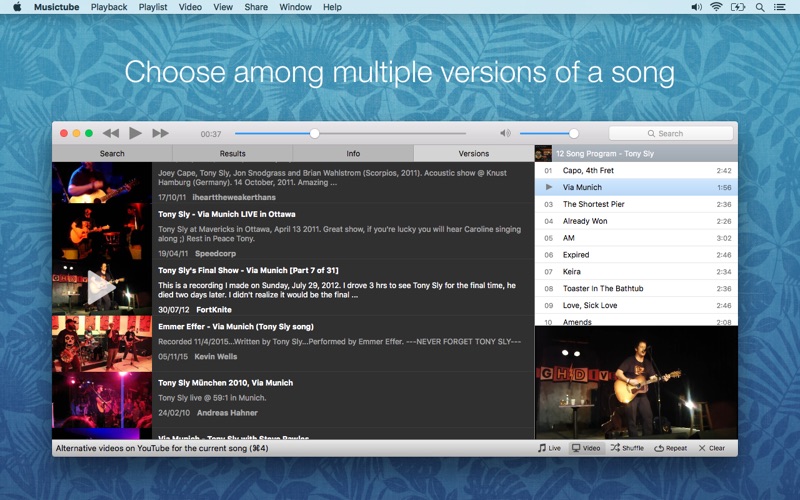Select track Capo, 4th Fret
Viewport: 800px width, 500px height.
pyautogui.click(x=636, y=170)
